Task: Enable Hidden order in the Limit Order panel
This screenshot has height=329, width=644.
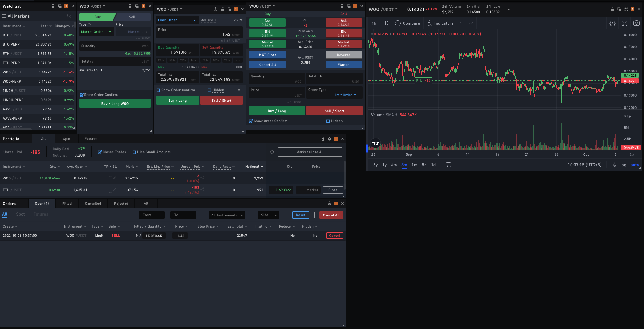Action: [x=209, y=90]
